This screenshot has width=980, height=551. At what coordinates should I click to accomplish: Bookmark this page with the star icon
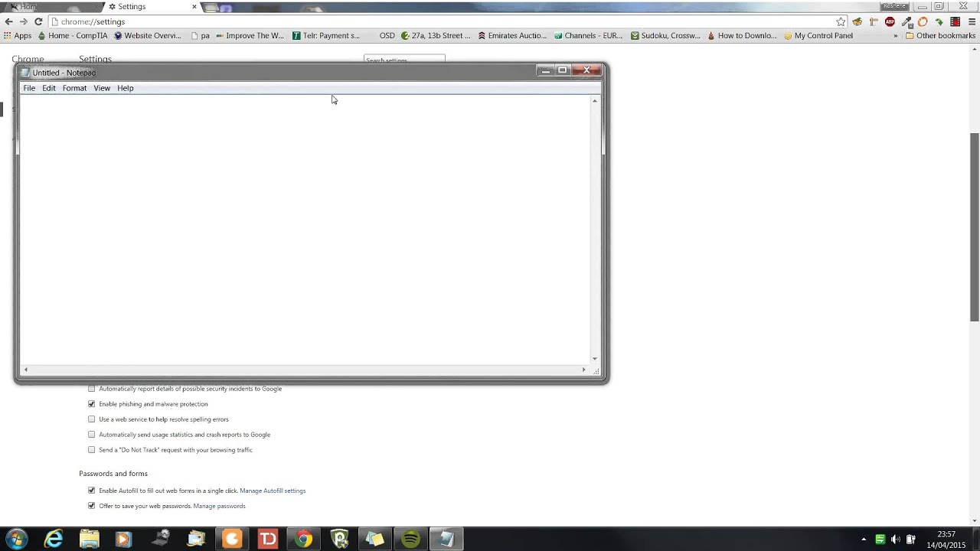(x=841, y=21)
